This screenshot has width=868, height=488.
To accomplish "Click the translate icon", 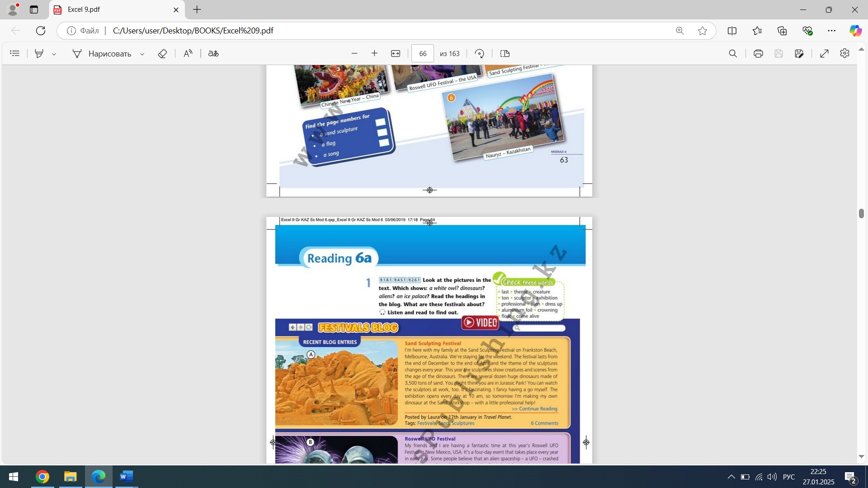I will point(213,53).
